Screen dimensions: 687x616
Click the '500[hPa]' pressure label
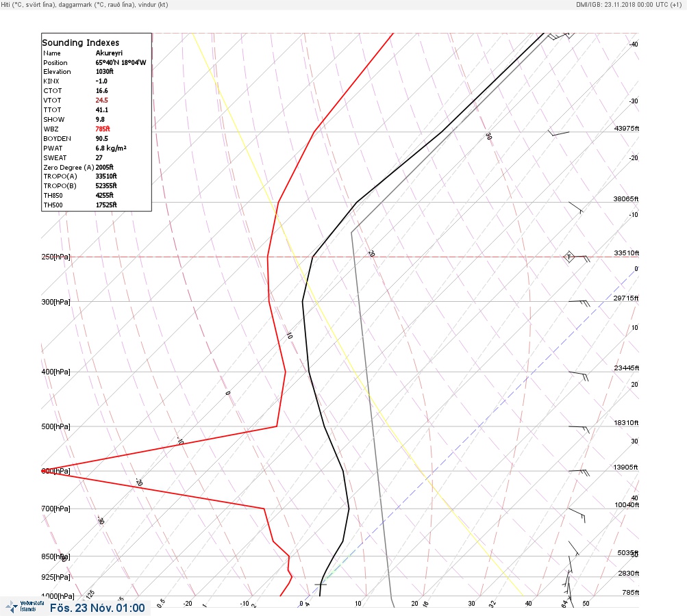(55, 426)
